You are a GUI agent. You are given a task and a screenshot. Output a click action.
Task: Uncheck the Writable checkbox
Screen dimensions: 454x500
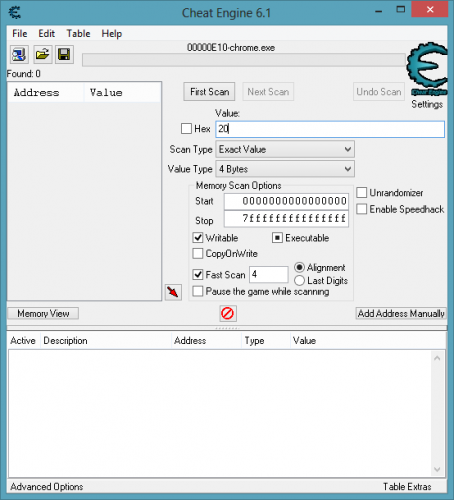coord(198,238)
